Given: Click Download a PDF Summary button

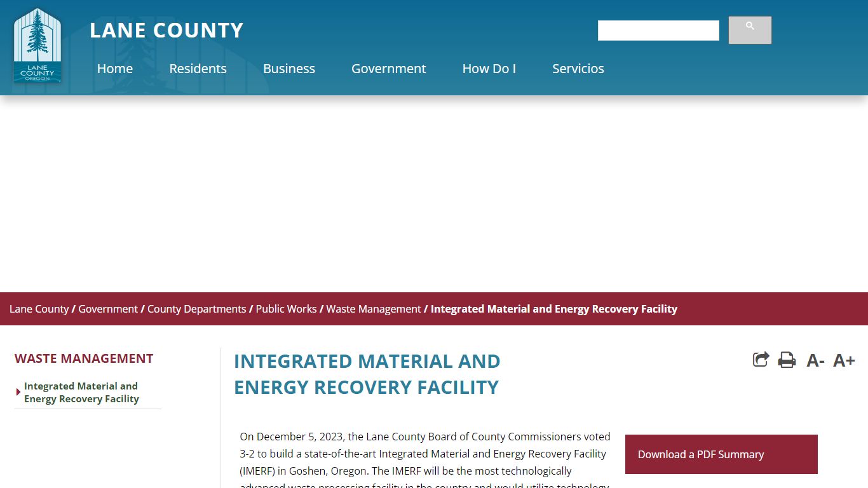Looking at the screenshot, I should (721, 454).
